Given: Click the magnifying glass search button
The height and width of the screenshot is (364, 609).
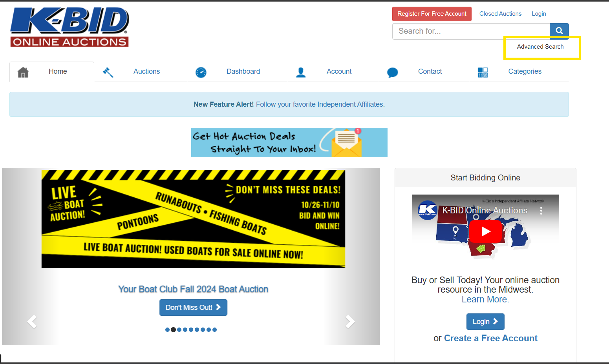Looking at the screenshot, I should tap(559, 31).
